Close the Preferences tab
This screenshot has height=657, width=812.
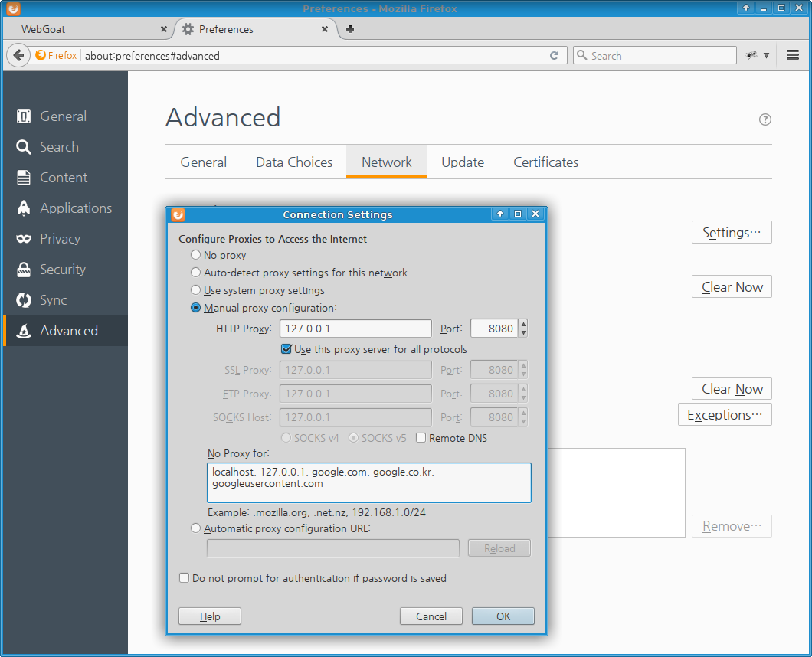(x=325, y=29)
